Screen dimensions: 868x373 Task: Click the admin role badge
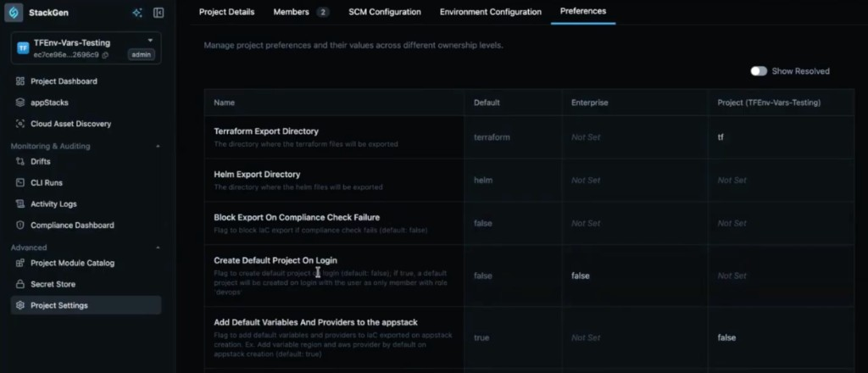(x=142, y=54)
